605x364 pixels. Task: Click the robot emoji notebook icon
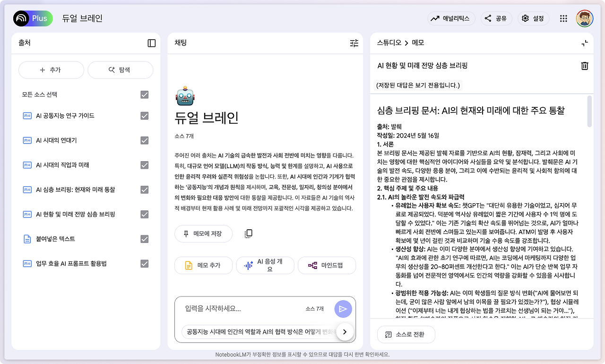pos(185,96)
